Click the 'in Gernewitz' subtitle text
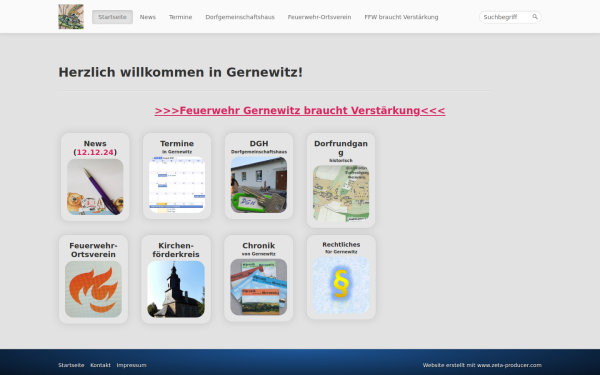This screenshot has height=375, width=600. coord(177,152)
